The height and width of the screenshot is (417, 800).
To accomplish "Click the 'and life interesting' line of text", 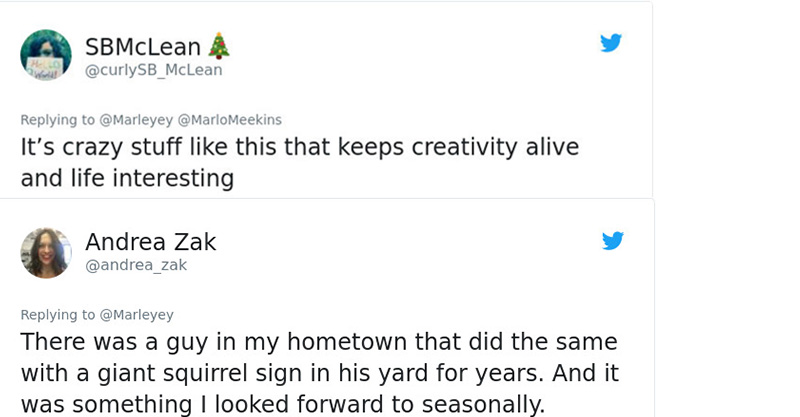I will [127, 178].
